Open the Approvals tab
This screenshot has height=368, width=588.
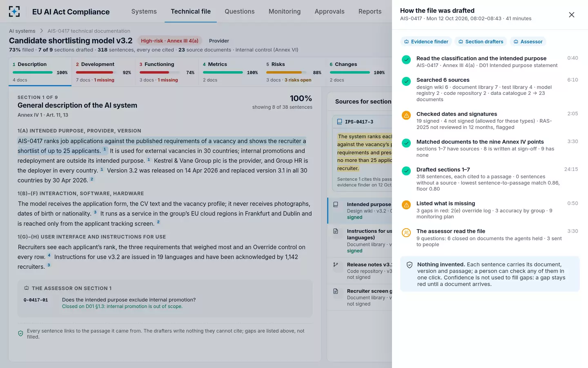[330, 11]
